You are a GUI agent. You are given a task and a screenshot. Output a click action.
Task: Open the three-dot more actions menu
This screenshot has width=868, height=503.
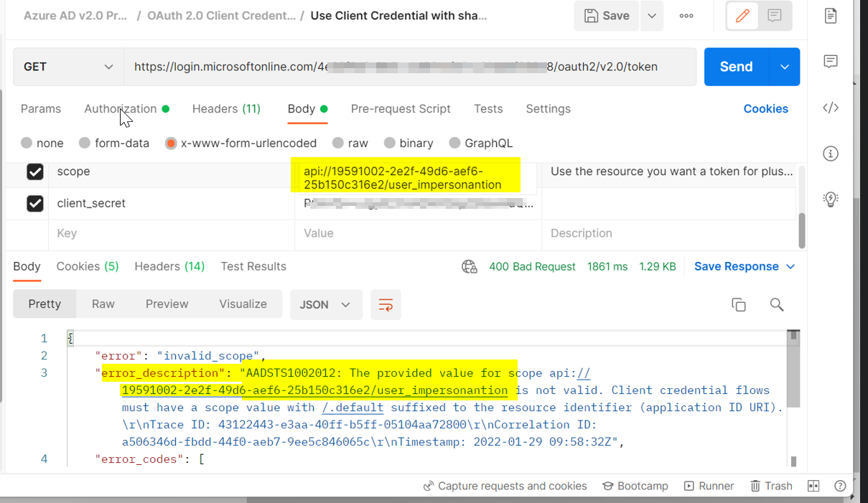click(x=686, y=16)
